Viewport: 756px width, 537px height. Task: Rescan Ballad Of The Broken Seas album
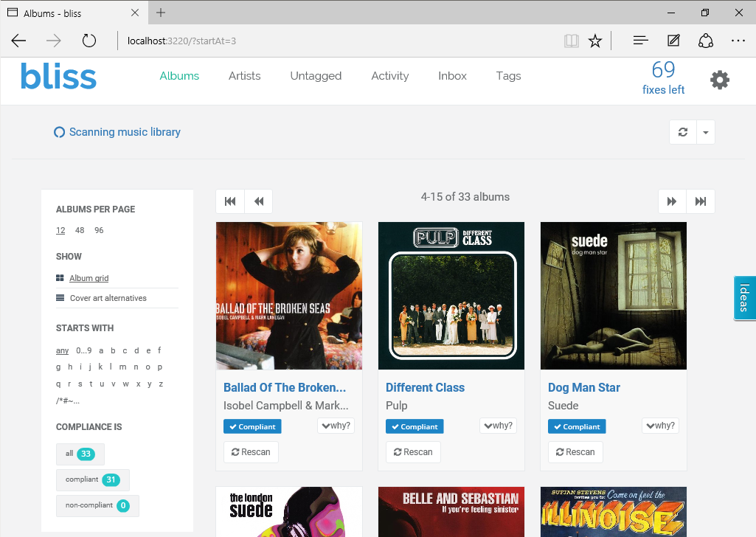click(251, 452)
